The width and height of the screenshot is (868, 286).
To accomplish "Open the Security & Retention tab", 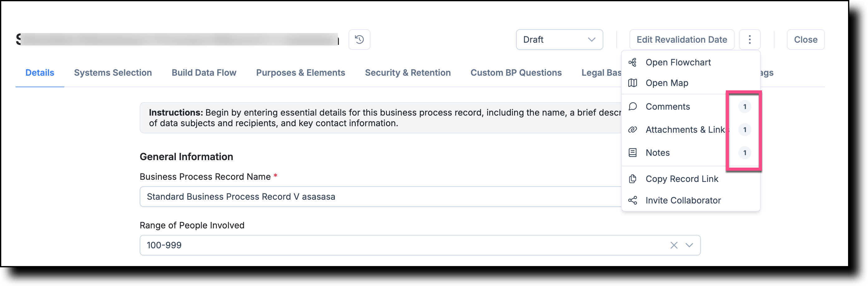I will tap(407, 73).
